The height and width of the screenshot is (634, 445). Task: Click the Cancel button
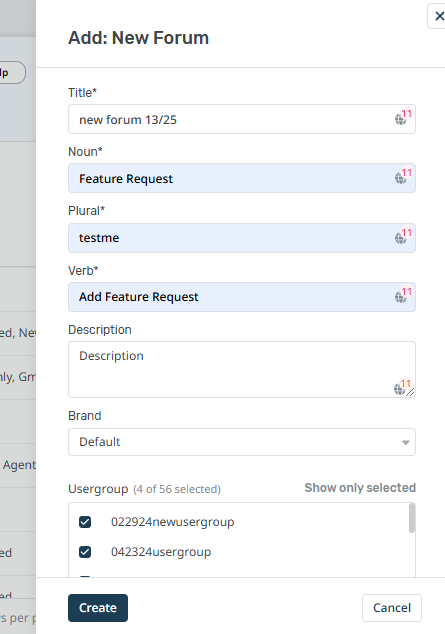click(x=392, y=608)
